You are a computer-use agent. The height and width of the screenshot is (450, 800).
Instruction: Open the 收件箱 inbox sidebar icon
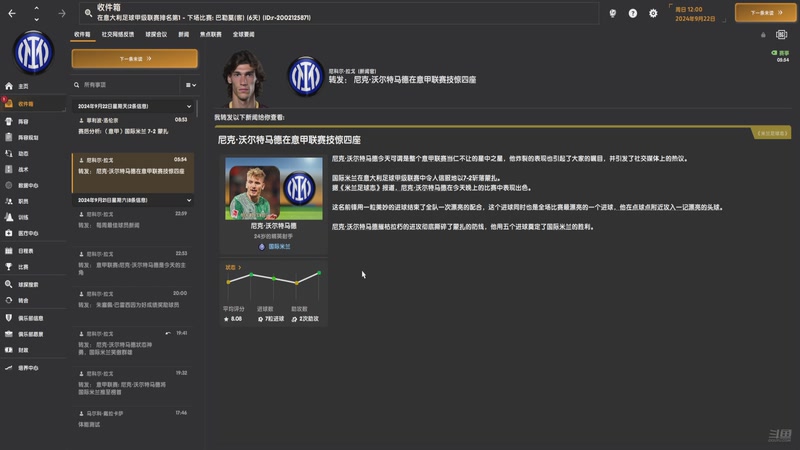[x=9, y=104]
